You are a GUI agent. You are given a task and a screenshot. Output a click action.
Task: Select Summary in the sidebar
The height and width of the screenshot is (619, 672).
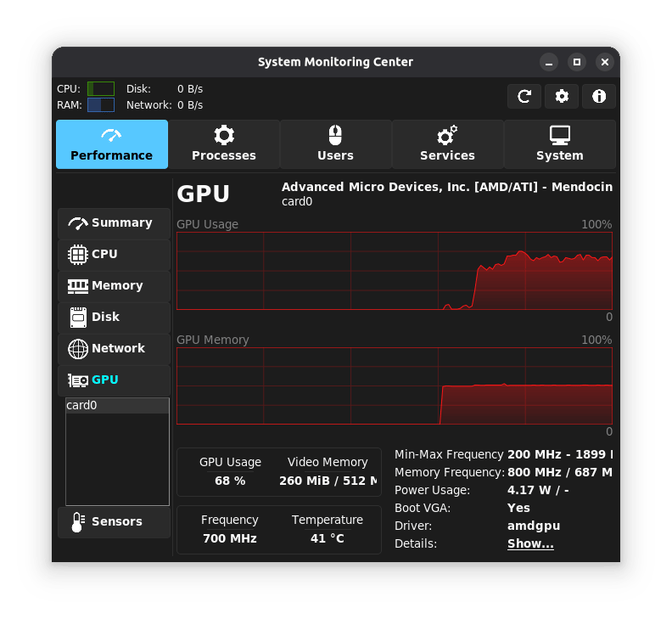click(x=114, y=223)
